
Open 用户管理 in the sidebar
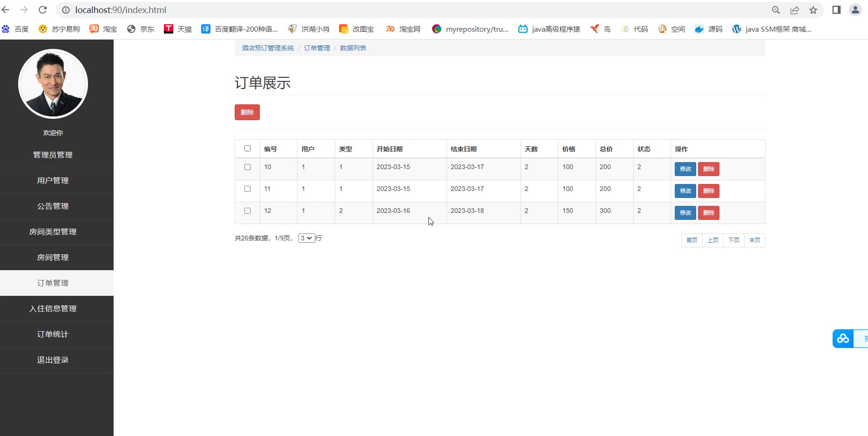coord(53,180)
